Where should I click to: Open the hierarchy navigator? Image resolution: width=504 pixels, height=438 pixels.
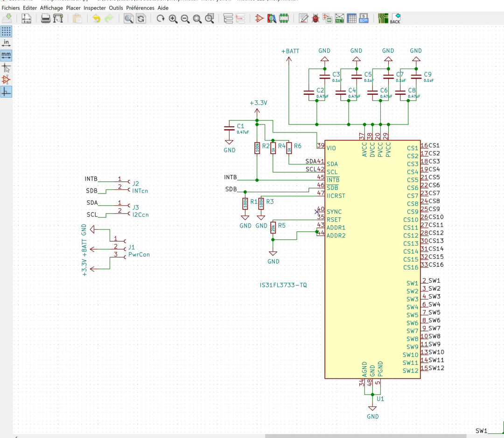228,19
